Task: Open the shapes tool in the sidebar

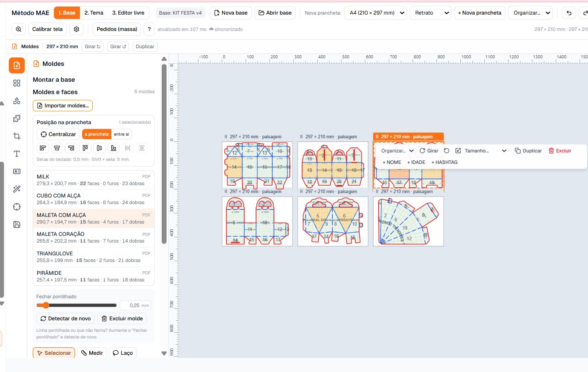Action: [x=17, y=101]
